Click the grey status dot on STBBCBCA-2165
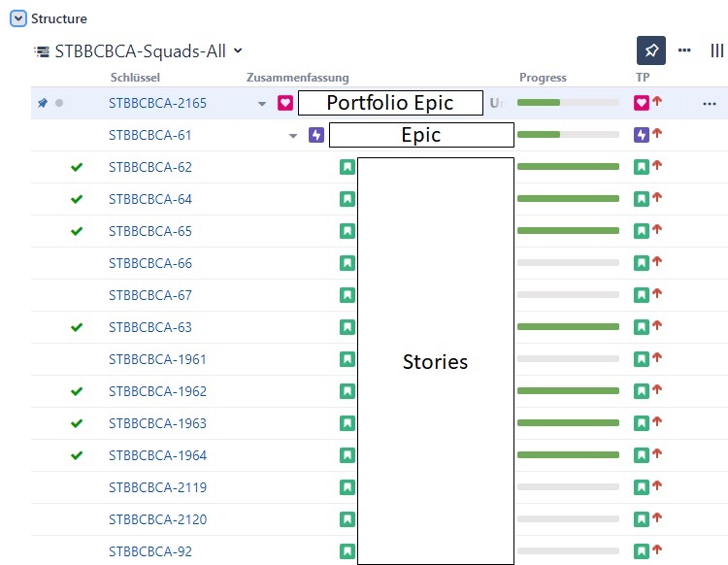Screen dimensions: 728x565 pos(59,103)
